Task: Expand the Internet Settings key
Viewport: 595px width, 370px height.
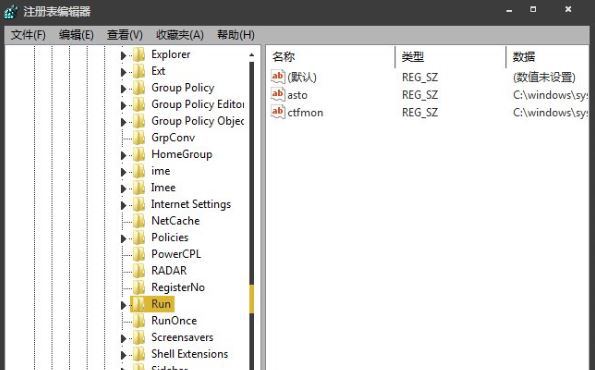Action: click(x=123, y=205)
